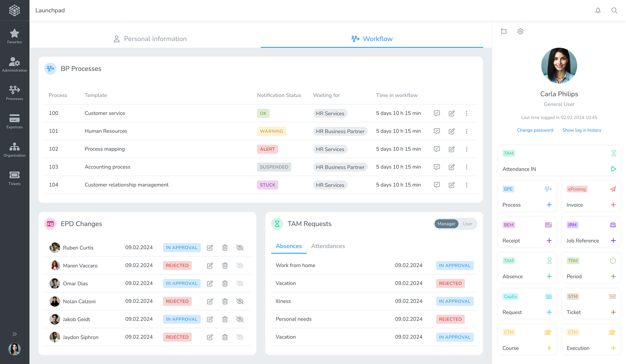Viewport: 626px width, 364px height.
Task: Open more options for Process mapping row
Action: pos(466,149)
